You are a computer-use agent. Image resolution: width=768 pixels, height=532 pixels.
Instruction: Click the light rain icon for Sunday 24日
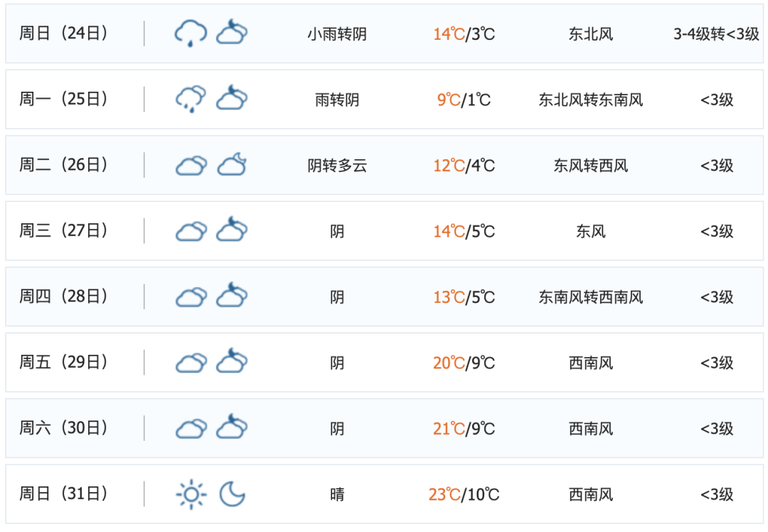(191, 33)
